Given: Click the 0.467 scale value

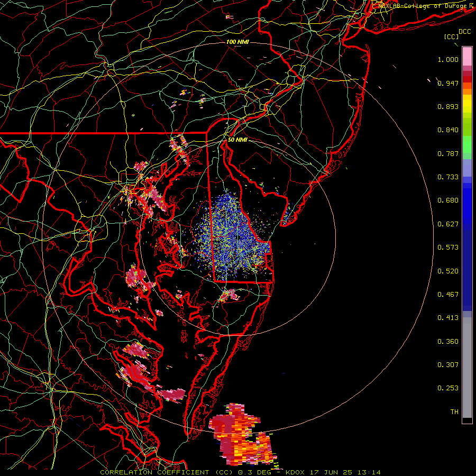Looking at the screenshot, I should (448, 295).
